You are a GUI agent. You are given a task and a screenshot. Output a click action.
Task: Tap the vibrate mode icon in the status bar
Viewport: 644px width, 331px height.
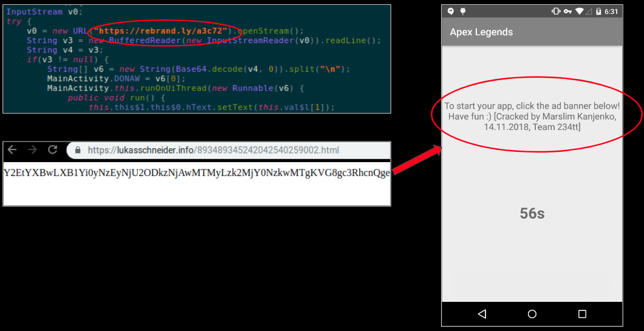point(556,12)
